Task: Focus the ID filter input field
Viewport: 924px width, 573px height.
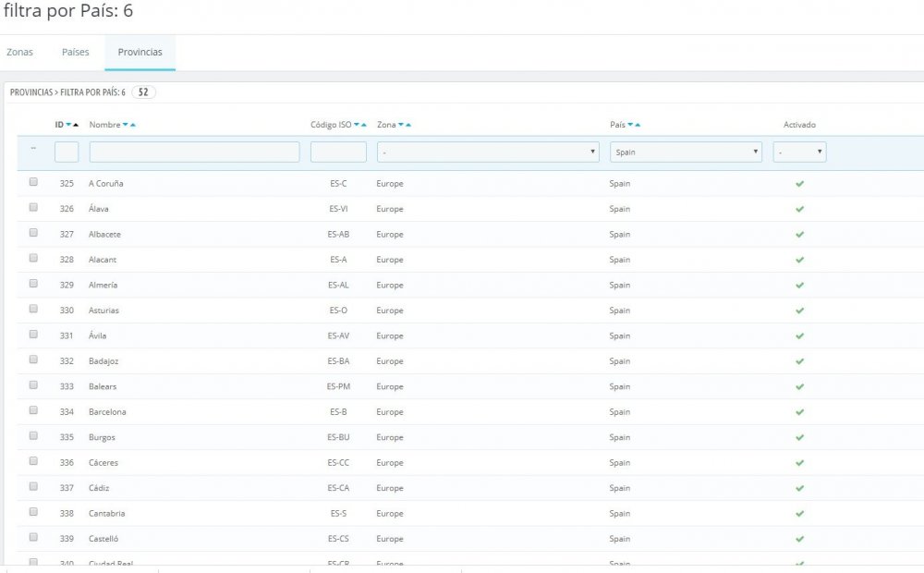Action: 67,152
